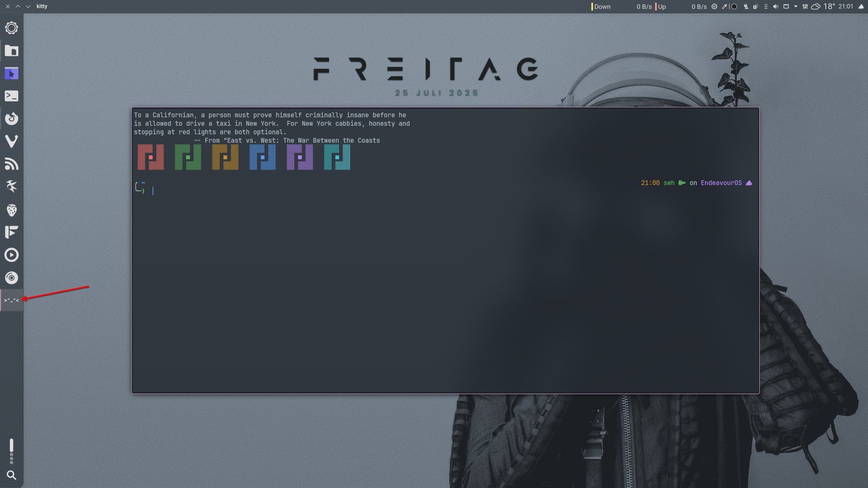868x488 pixels.
Task: Open the weather cloud 18° widget
Action: (823, 6)
